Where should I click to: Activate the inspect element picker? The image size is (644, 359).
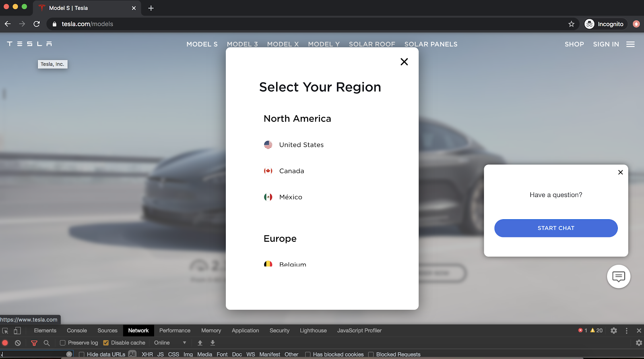[x=5, y=331]
